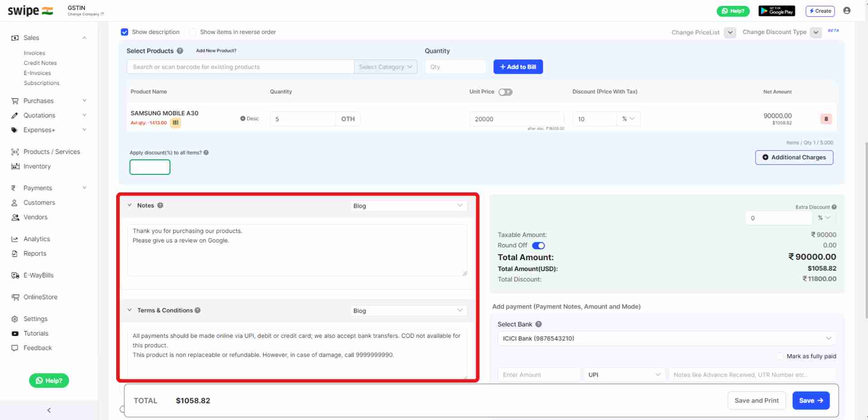Click the barcode icon under Samsung Mobile A30

[x=175, y=122]
